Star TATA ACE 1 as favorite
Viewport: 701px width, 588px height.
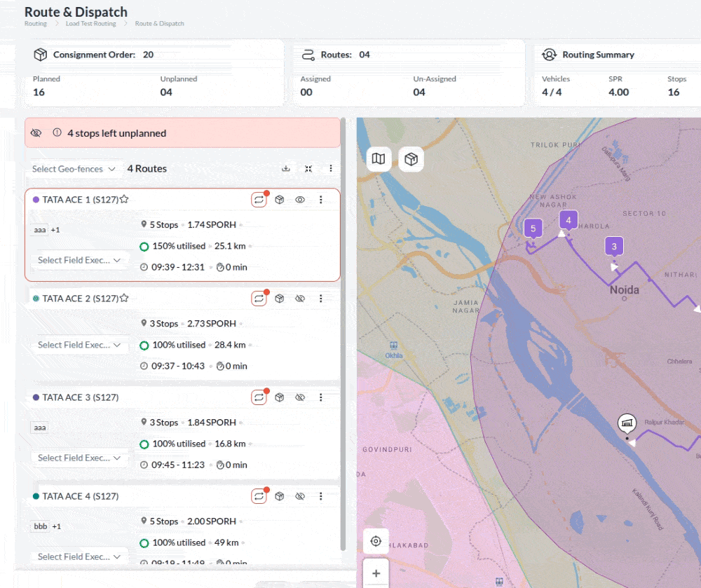124,199
